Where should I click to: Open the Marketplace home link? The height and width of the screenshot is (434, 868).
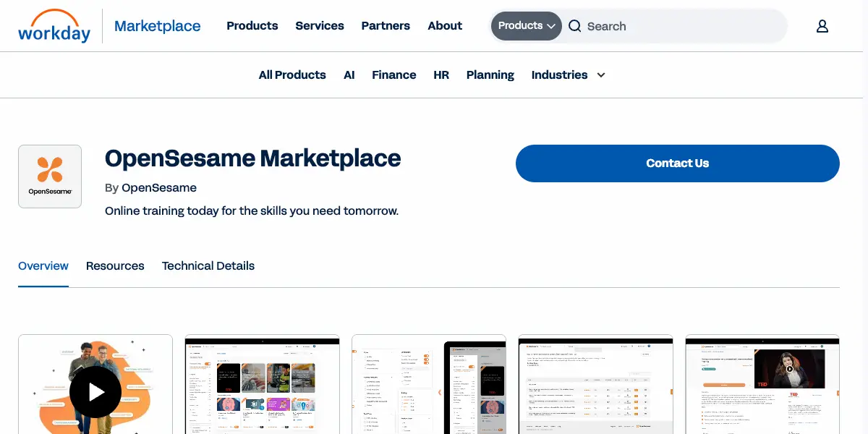[158, 26]
